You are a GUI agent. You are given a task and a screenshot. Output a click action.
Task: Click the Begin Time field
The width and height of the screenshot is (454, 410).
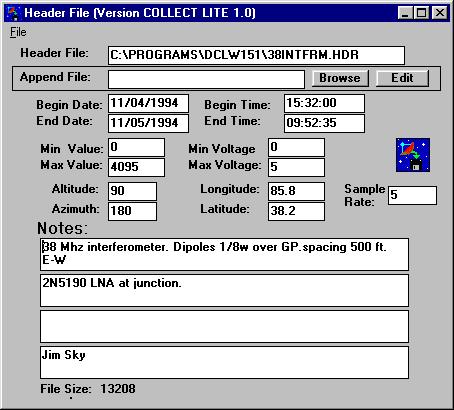324,103
